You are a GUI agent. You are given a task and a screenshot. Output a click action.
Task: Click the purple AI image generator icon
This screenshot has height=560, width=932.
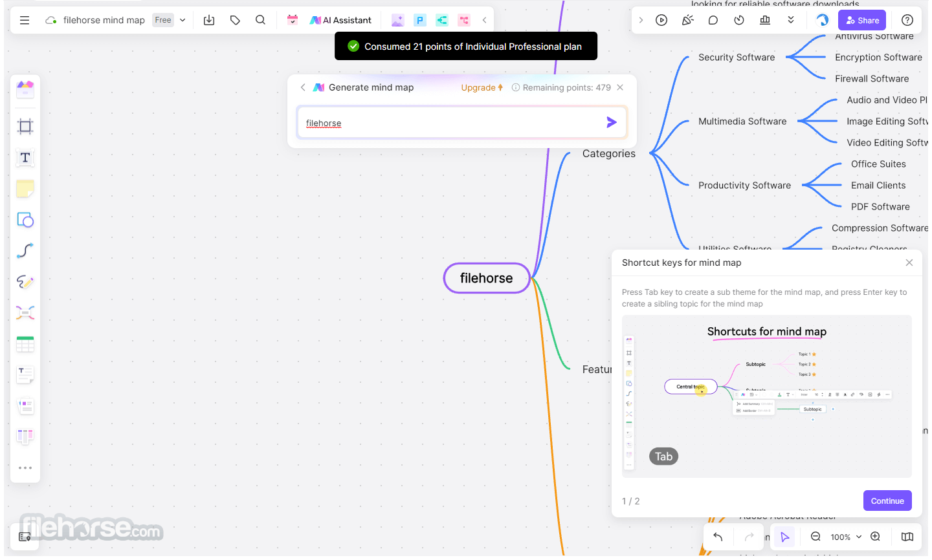pos(398,20)
